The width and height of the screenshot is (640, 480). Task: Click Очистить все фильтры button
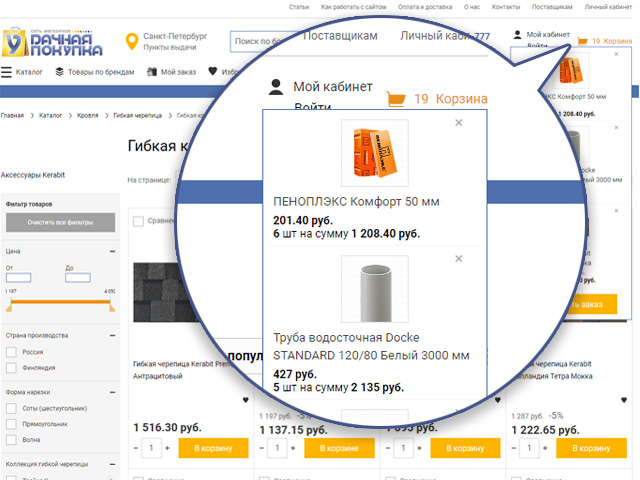coord(60,221)
